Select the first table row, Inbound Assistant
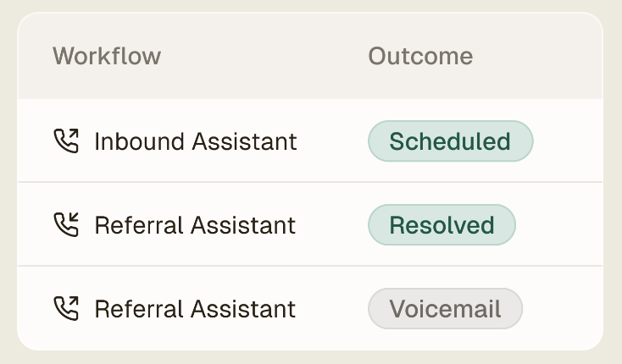The image size is (622, 364). [310, 141]
